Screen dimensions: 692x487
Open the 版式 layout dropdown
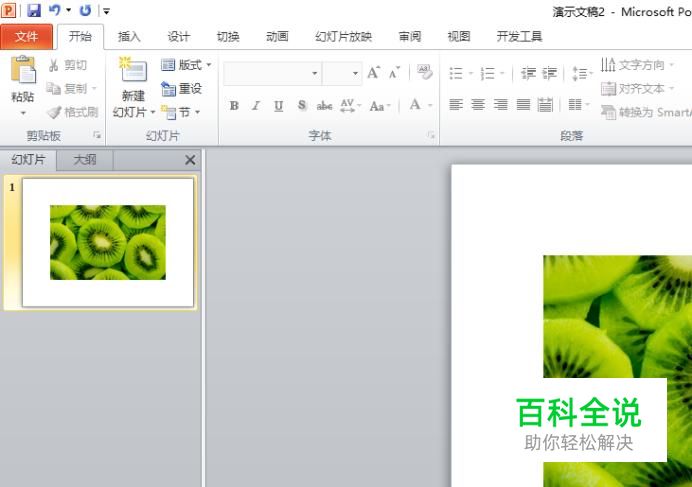[x=186, y=65]
